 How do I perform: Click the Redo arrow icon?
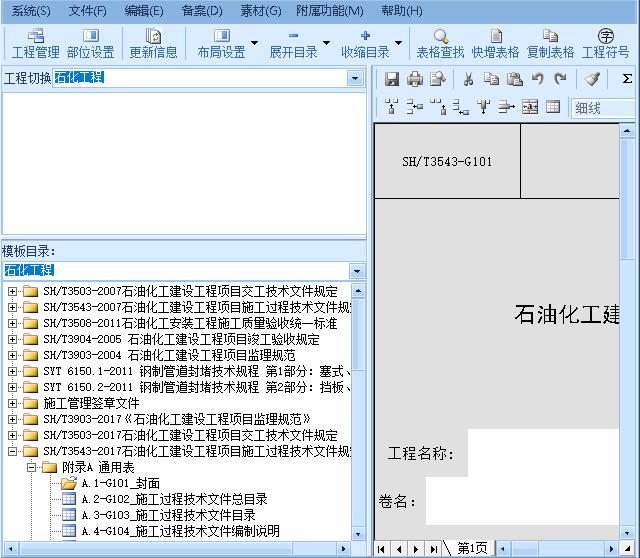[x=560, y=79]
